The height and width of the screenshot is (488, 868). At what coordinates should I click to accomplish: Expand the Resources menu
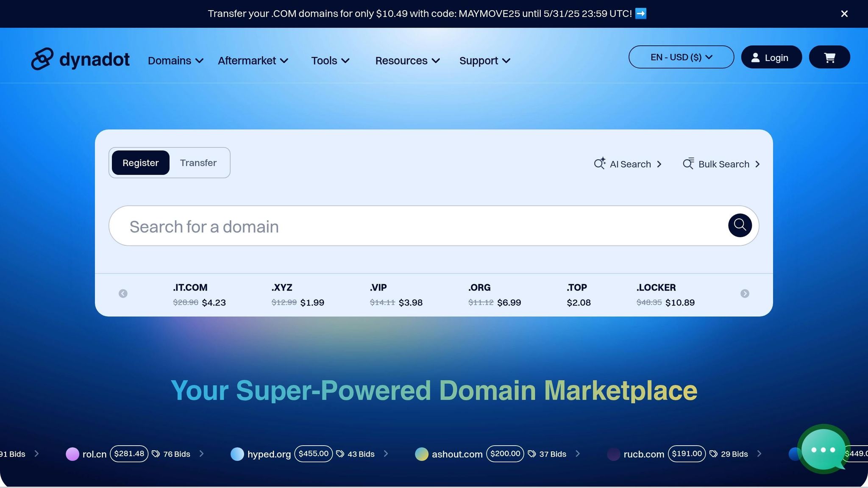point(408,61)
